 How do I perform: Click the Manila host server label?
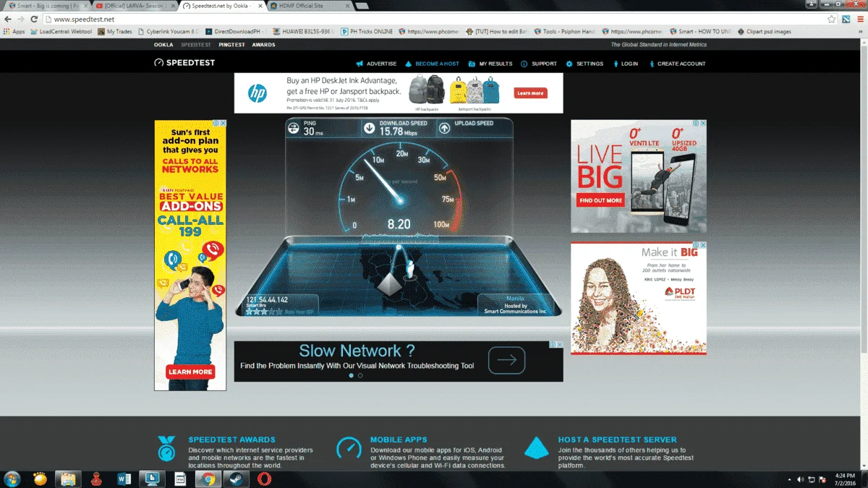tap(516, 299)
